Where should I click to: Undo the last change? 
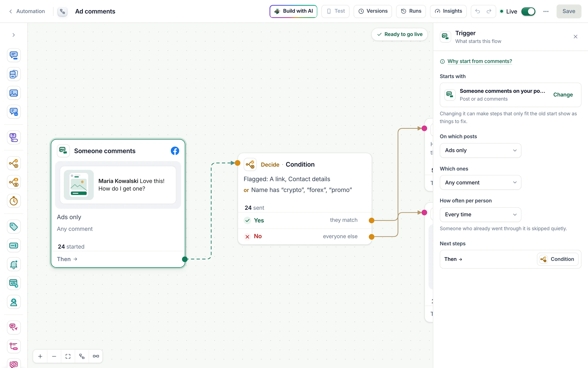pyautogui.click(x=478, y=11)
